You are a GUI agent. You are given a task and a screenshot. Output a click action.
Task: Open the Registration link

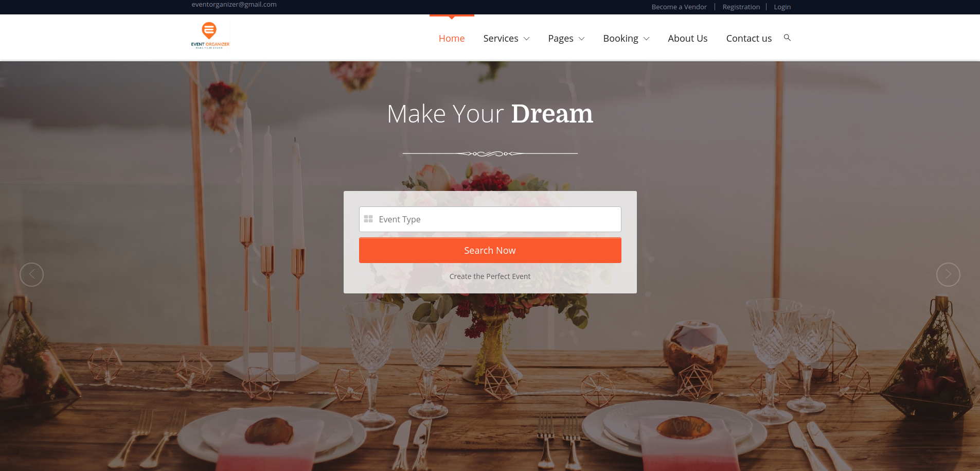click(x=741, y=7)
